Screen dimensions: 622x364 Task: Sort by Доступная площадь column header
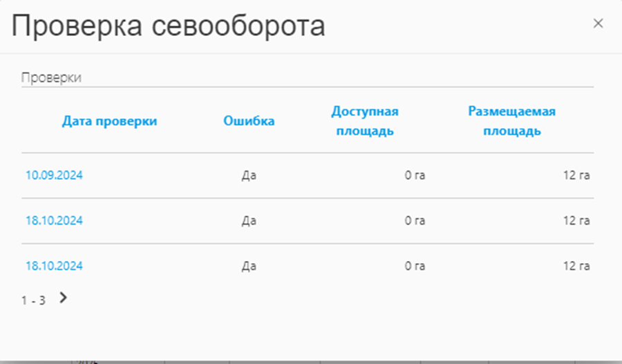coord(365,121)
